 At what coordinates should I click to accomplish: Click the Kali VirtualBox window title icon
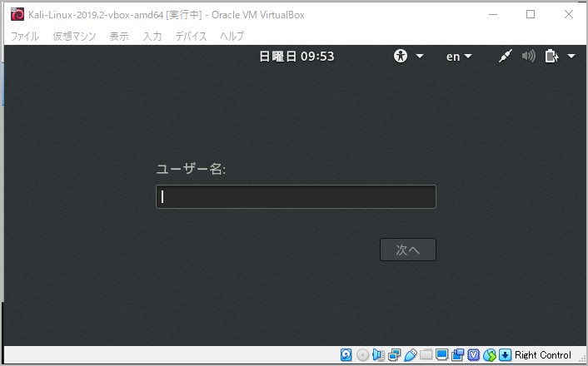(17, 15)
